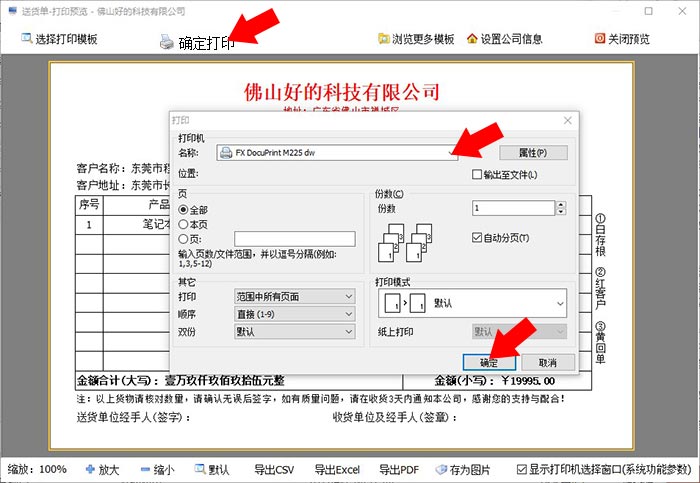Screen dimensions: 700x483
Task: Click the copies stepper arrows
Action: click(561, 208)
